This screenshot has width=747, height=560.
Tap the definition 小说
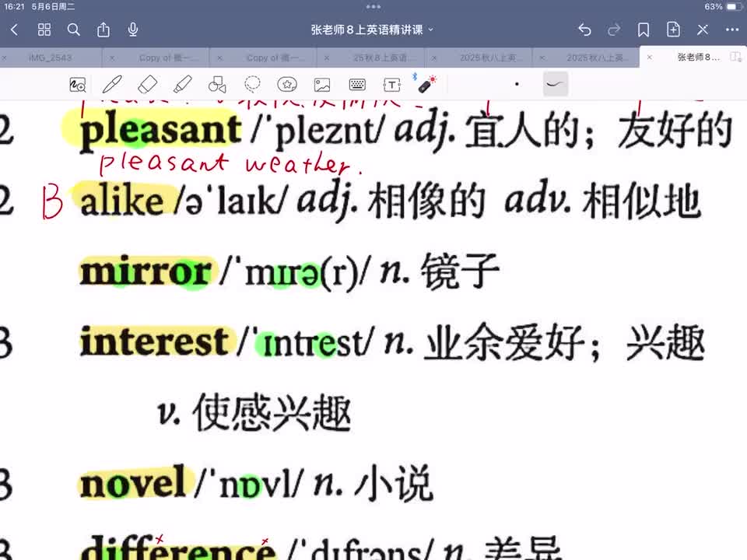[x=394, y=483]
